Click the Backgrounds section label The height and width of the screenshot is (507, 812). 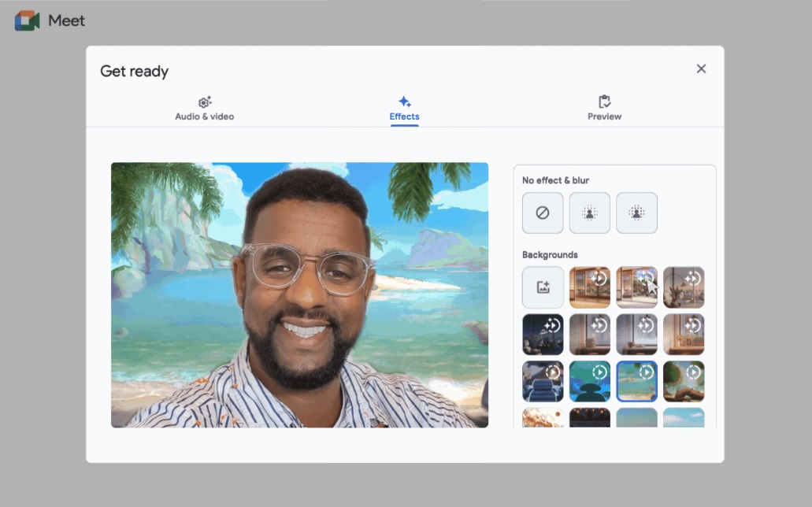point(550,255)
